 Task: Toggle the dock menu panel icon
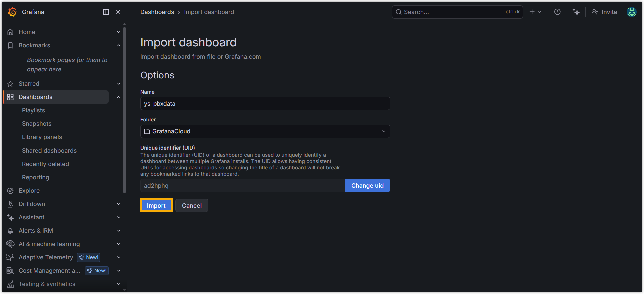click(106, 12)
